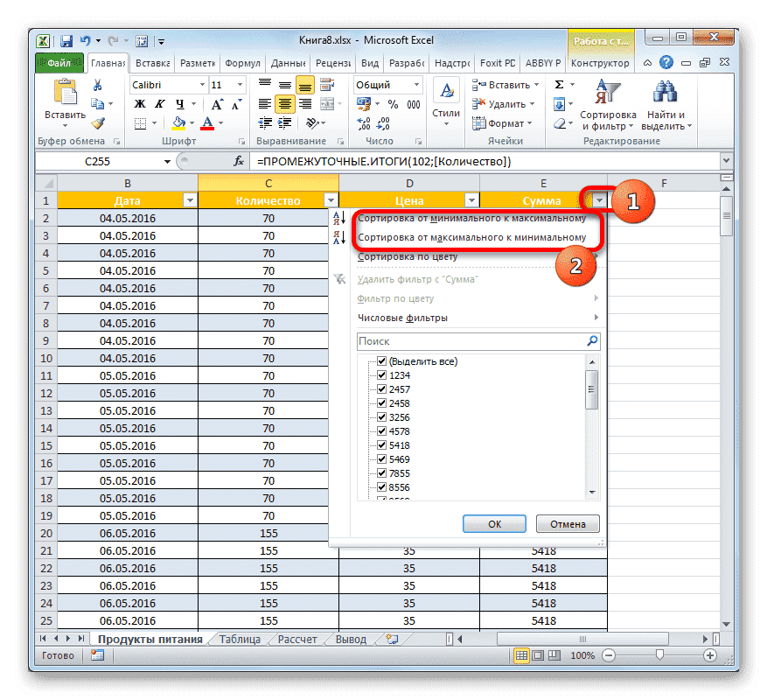Apply italic formatting from the Font group

pyautogui.click(x=162, y=105)
